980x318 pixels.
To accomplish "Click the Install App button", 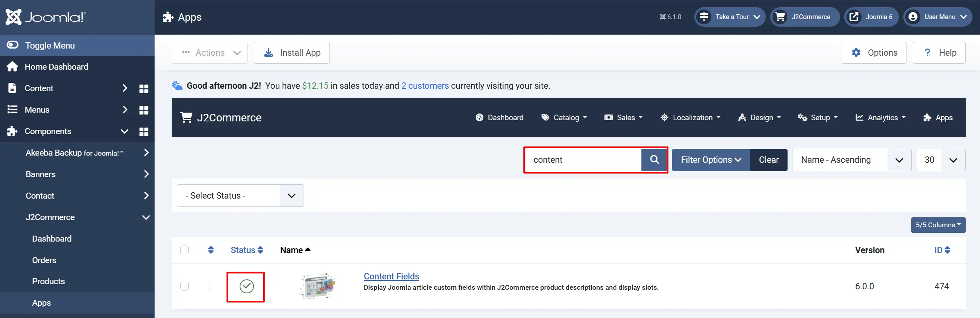I will 292,53.
